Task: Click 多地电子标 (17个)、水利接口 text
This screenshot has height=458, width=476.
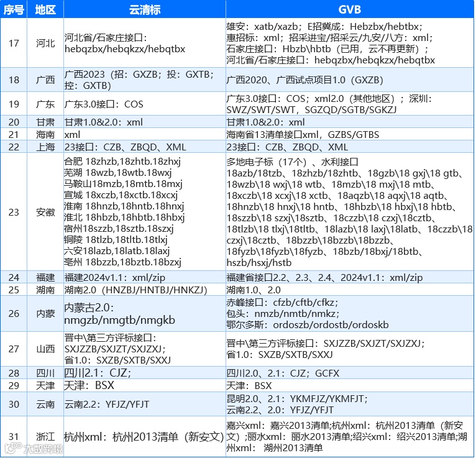Action: coord(292,162)
